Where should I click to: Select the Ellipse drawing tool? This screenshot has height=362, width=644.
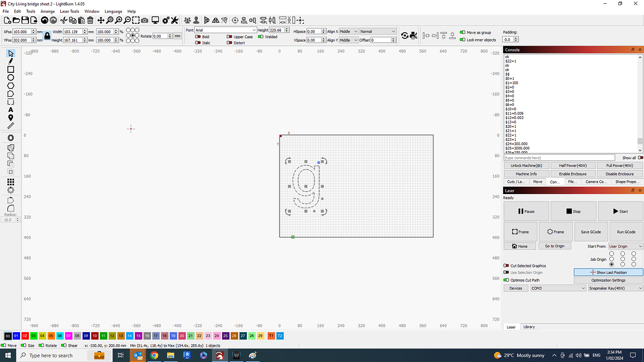10,77
